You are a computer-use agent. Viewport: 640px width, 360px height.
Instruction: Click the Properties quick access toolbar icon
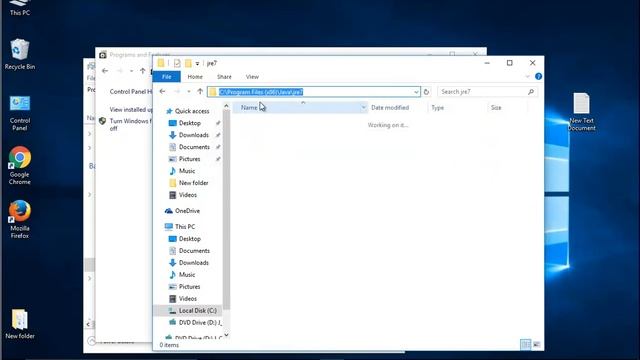(x=177, y=63)
